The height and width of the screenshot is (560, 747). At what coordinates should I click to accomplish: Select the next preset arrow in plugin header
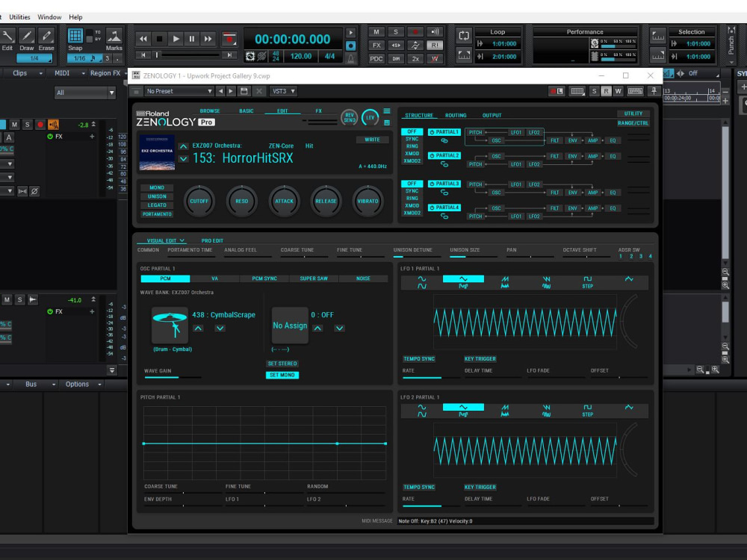(231, 91)
